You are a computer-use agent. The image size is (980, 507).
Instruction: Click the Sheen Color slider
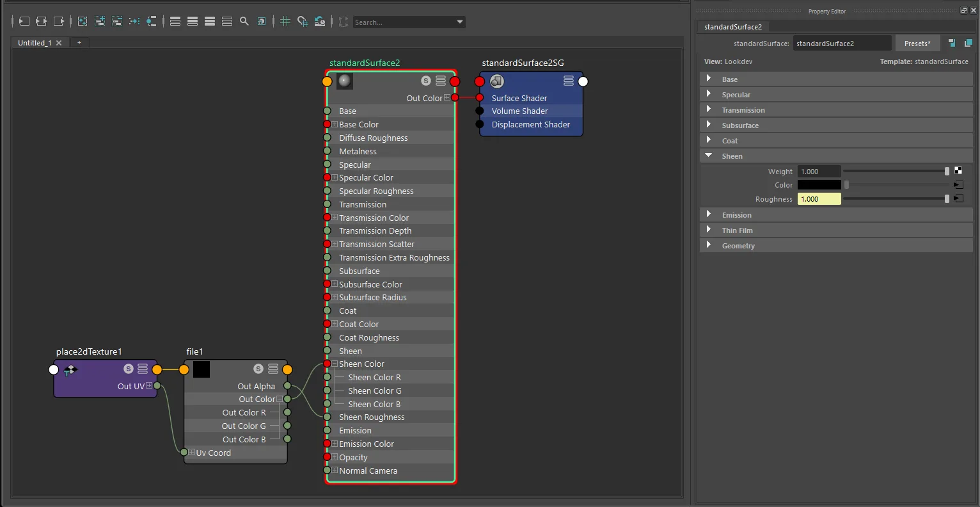pos(896,184)
